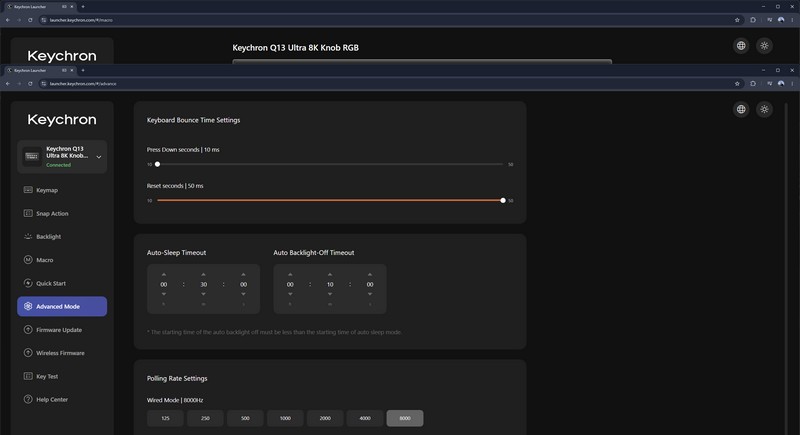Open the Macro page from the sidebar
This screenshot has width=800, height=435.
(62, 260)
